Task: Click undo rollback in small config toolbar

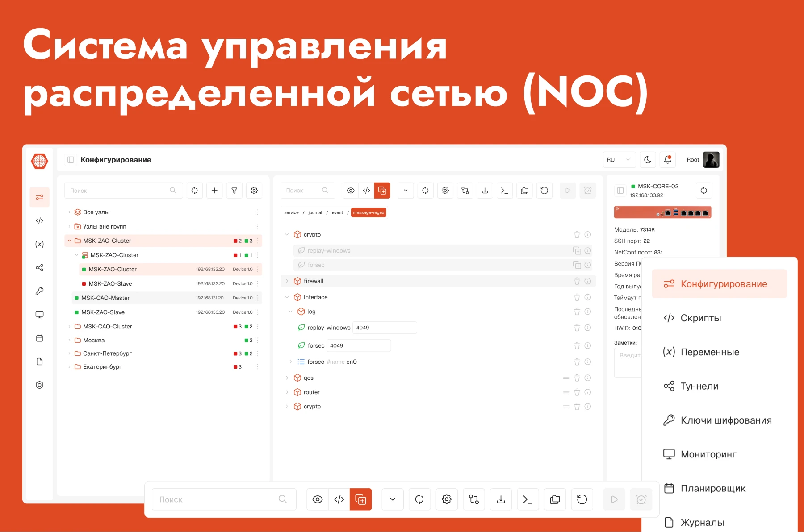Action: [544, 191]
